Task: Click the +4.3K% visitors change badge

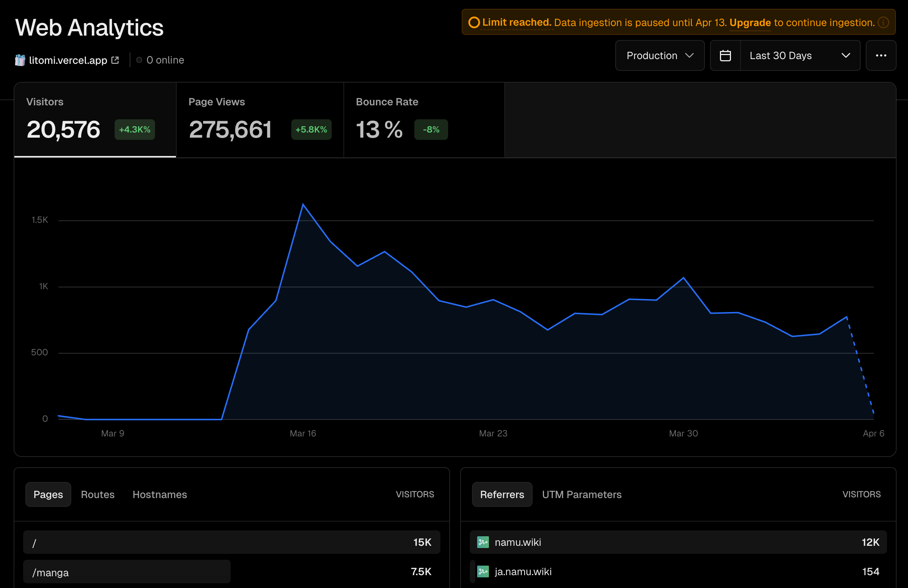Action: pos(135,129)
